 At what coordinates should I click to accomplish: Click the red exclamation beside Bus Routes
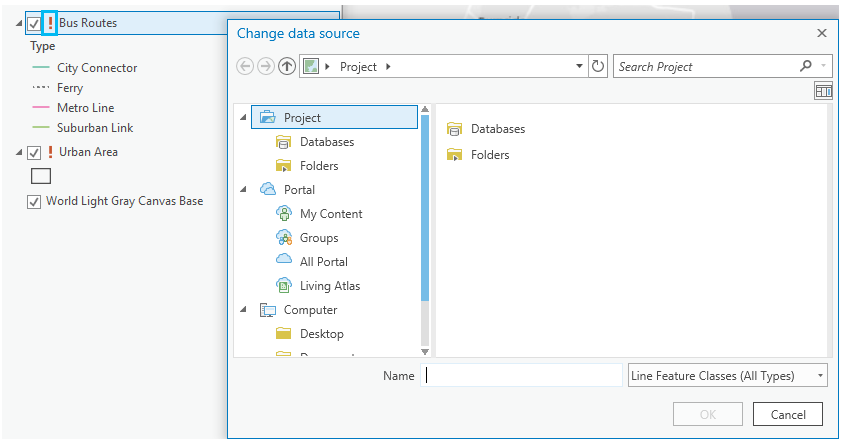click(x=50, y=22)
